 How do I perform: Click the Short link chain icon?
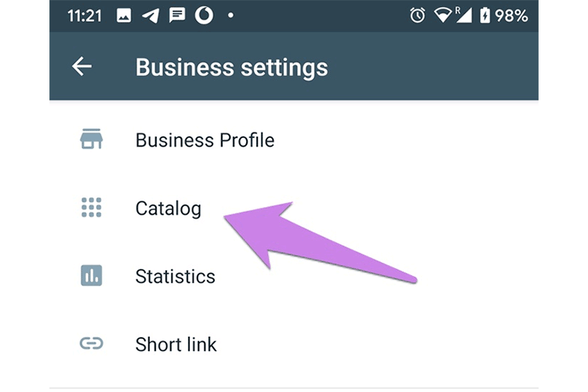[92, 343]
